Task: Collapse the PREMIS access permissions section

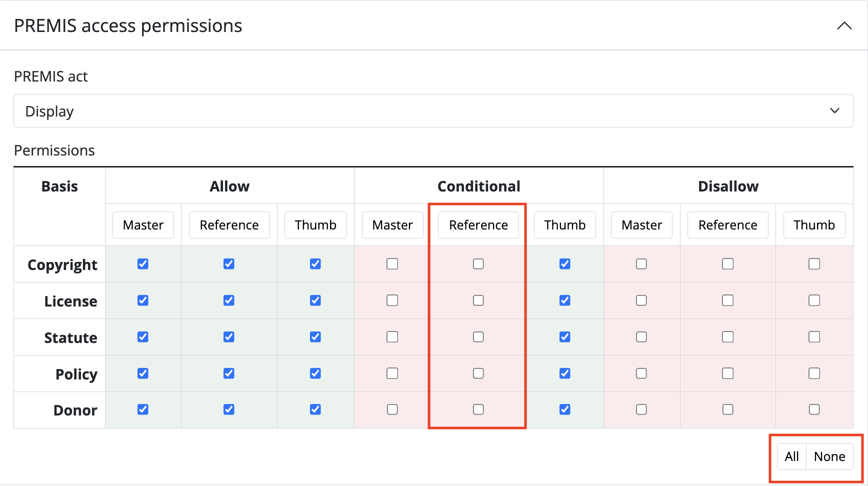Action: pyautogui.click(x=844, y=26)
